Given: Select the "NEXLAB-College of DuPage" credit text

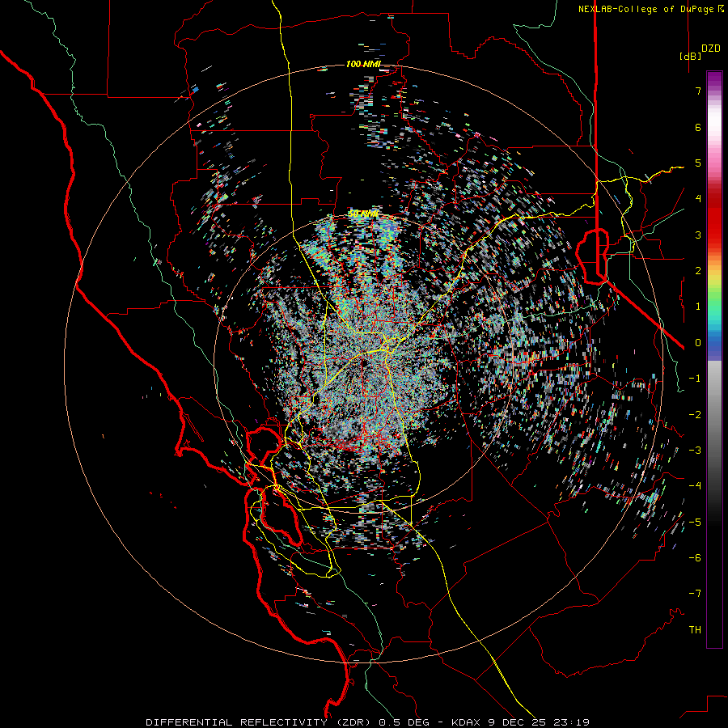Looking at the screenshot, I should pyautogui.click(x=645, y=9).
